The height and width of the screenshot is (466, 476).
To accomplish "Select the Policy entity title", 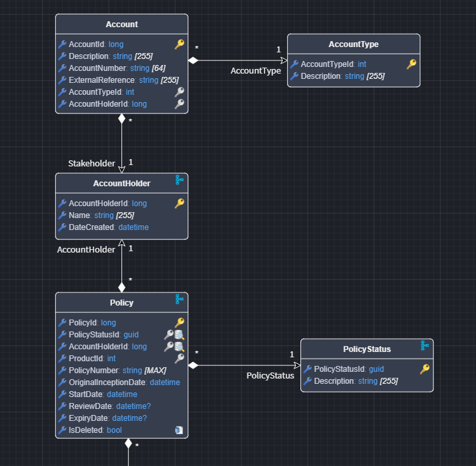I will pyautogui.click(x=122, y=303).
